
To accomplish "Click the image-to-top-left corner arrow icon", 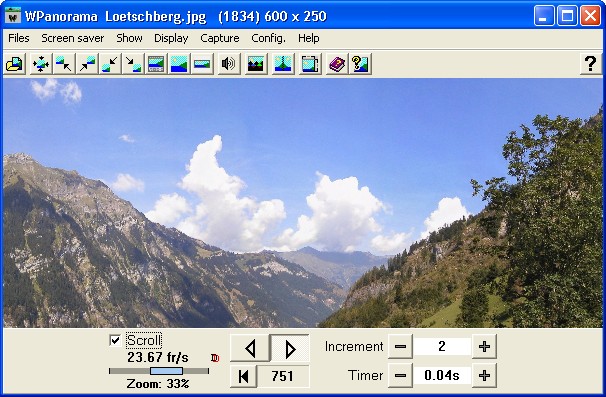I will coord(64,64).
